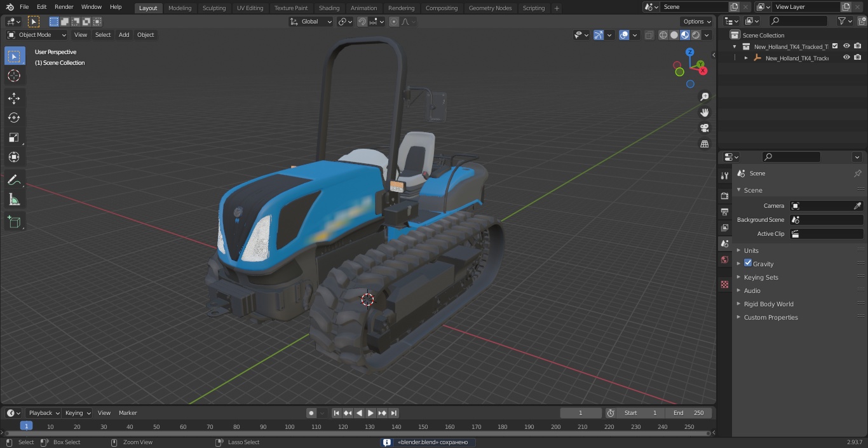Select the Measure tool
The image size is (868, 448).
pyautogui.click(x=14, y=200)
